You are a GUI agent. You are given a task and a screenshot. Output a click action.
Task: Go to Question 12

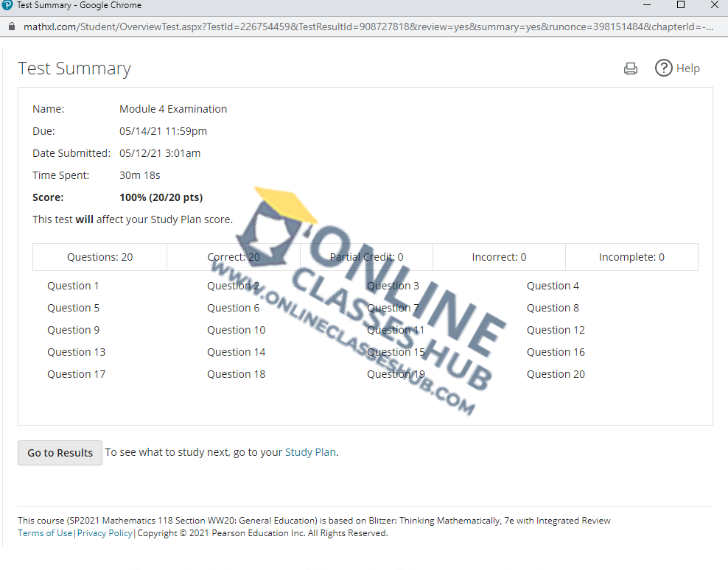tap(556, 330)
